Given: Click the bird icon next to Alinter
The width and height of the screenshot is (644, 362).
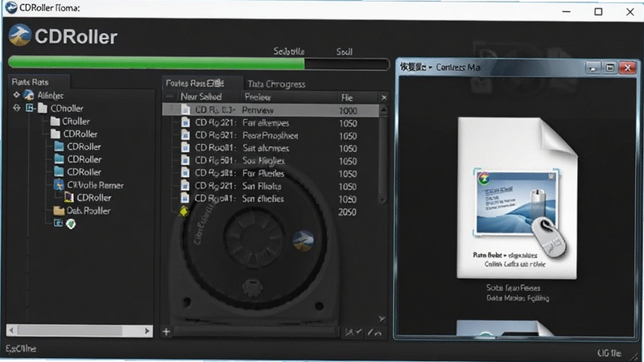Looking at the screenshot, I should (29, 95).
